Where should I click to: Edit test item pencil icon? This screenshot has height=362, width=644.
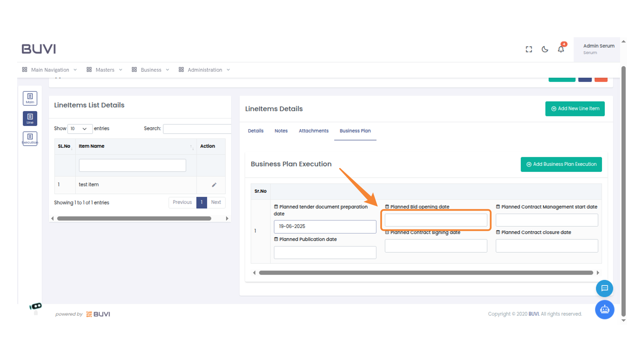[214, 185]
